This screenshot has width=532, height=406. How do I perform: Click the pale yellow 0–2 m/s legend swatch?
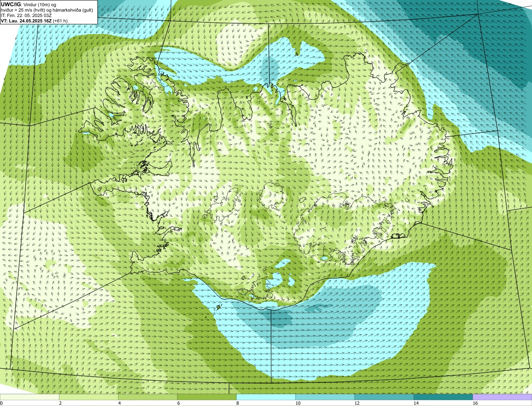coord(30,397)
